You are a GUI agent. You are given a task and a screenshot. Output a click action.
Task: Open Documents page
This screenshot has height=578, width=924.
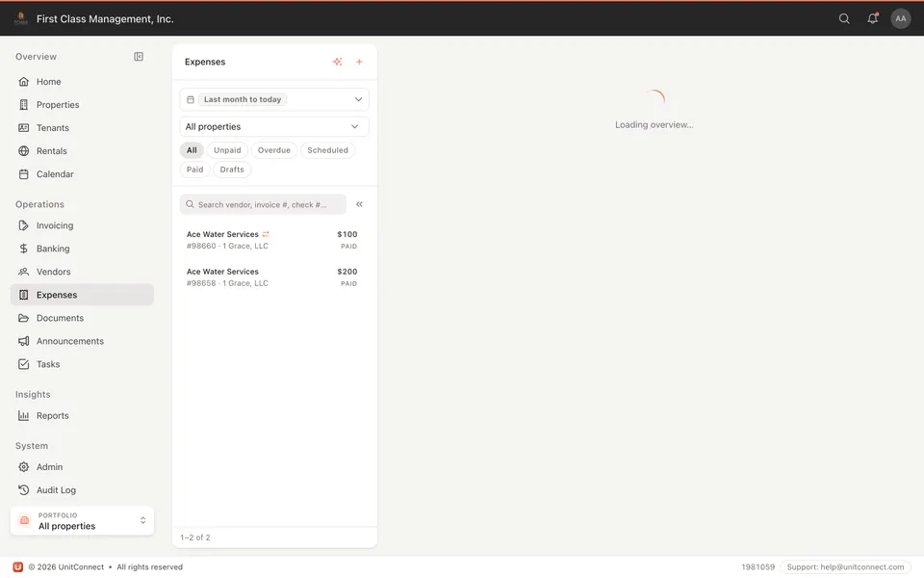82,318
